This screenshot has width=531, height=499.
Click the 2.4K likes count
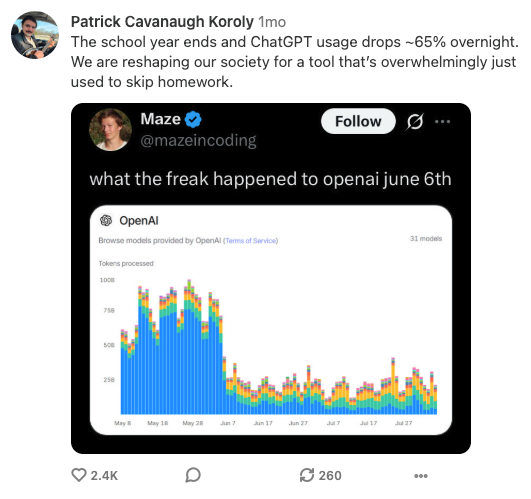pyautogui.click(x=104, y=475)
